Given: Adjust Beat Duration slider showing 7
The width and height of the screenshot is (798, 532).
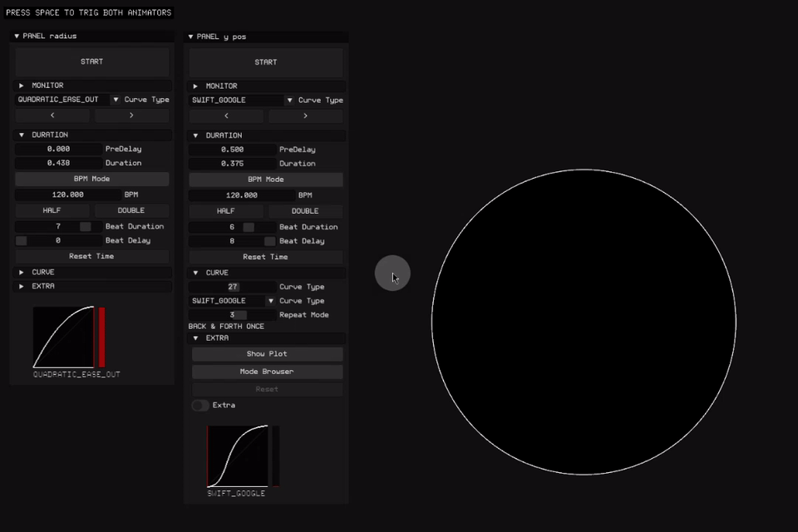Looking at the screenshot, I should (x=58, y=226).
